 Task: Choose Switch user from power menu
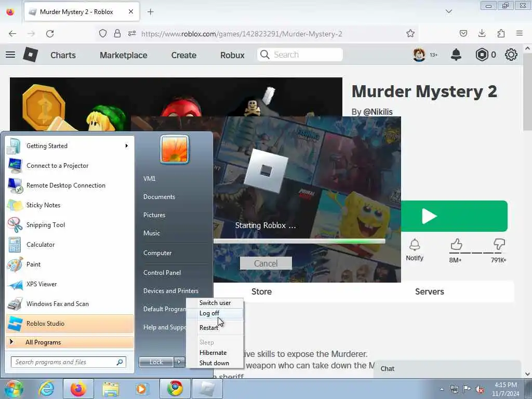pyautogui.click(x=215, y=303)
